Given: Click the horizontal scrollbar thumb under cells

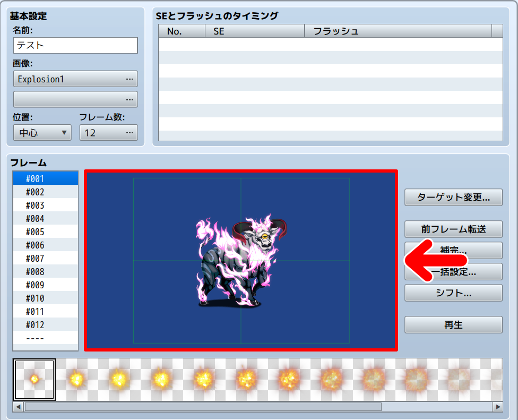Looking at the screenshot, I should point(203,407).
